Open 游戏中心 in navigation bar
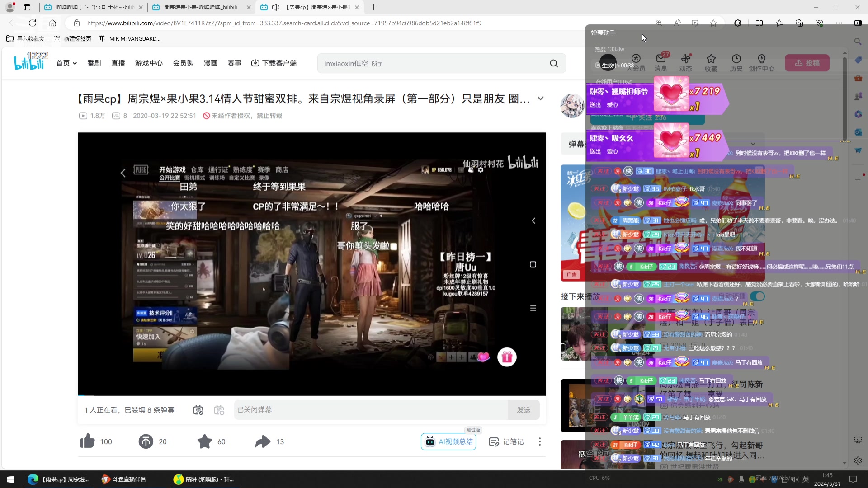This screenshot has width=868, height=488. (x=149, y=63)
